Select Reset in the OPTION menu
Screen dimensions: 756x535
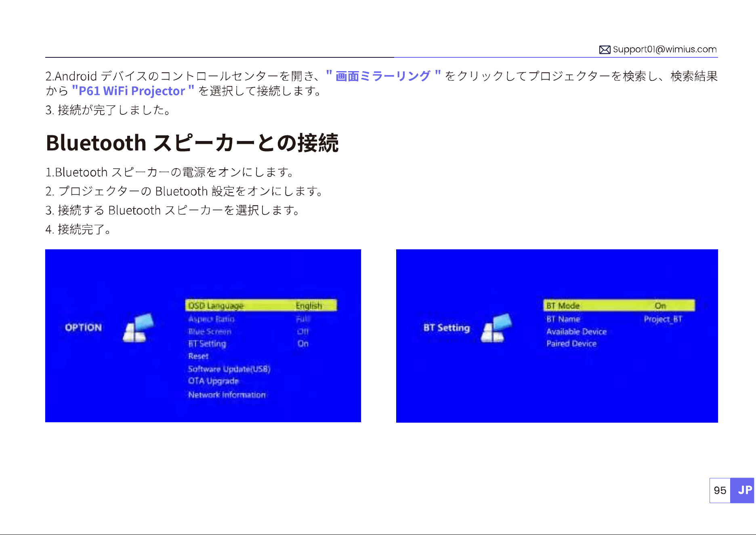(x=198, y=356)
